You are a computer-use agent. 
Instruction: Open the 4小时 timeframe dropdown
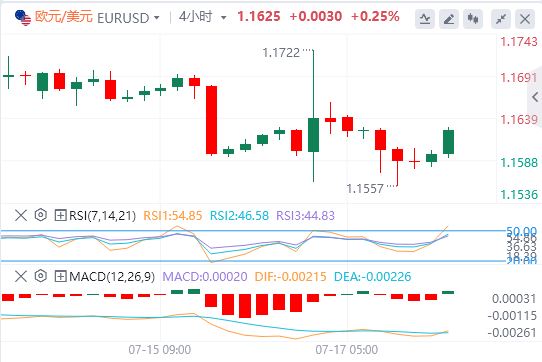pos(223,17)
